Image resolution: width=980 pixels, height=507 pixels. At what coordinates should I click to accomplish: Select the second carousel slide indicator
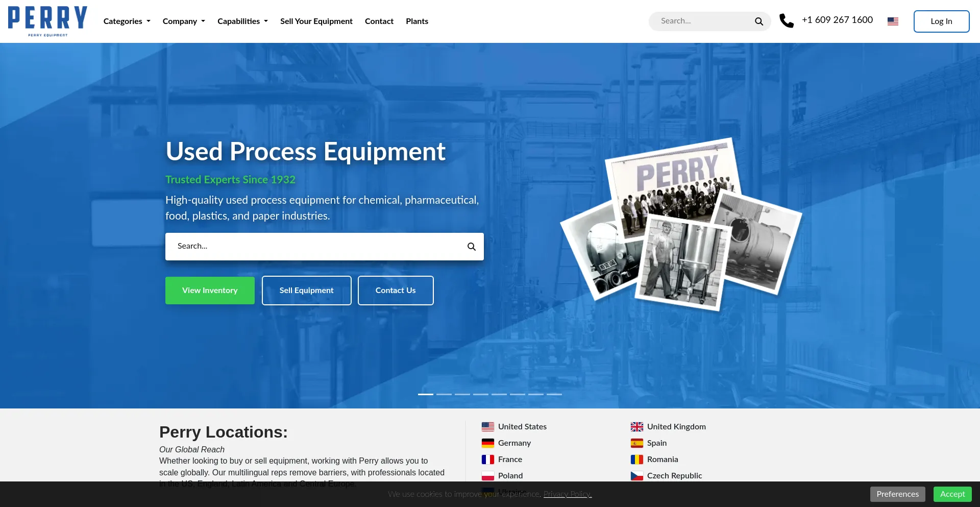444,394
